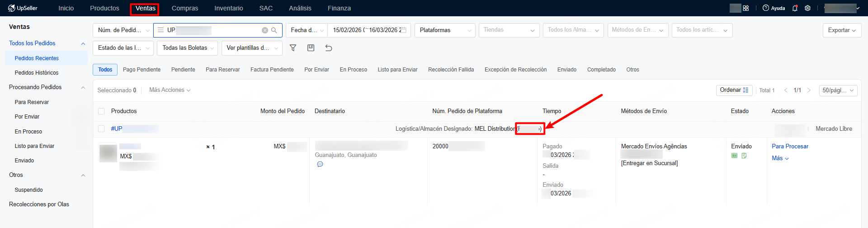868x228 pixels.
Task: Click the product thumbnail image
Action: [108, 153]
